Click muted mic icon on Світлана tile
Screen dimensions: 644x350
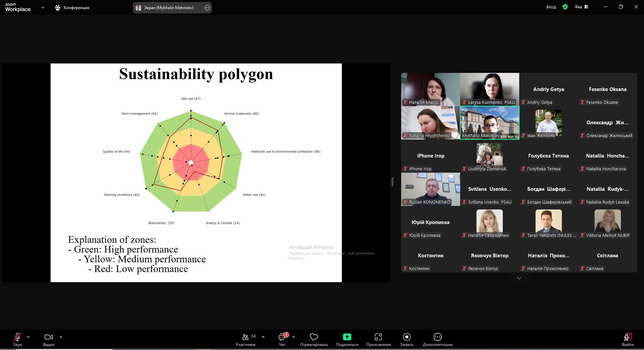pyautogui.click(x=582, y=268)
